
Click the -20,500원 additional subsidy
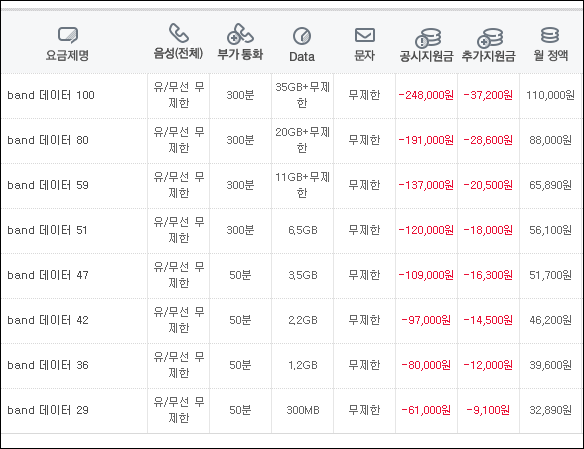[x=488, y=185]
